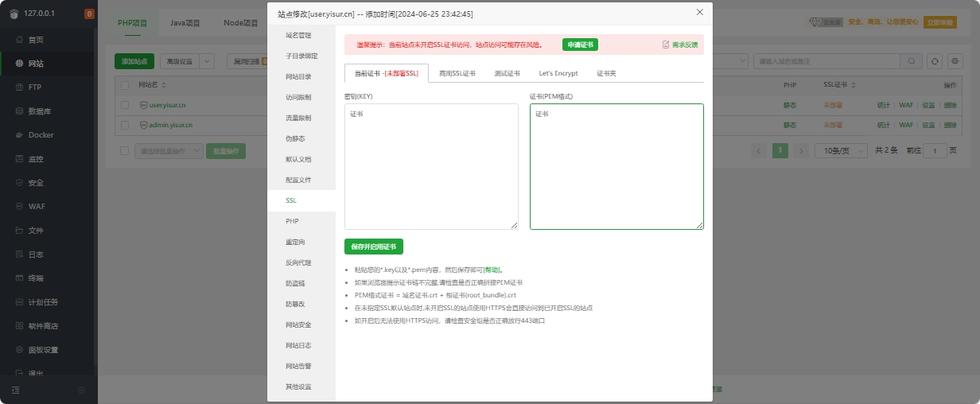Open 首页 home icon in sidebar

click(x=19, y=40)
